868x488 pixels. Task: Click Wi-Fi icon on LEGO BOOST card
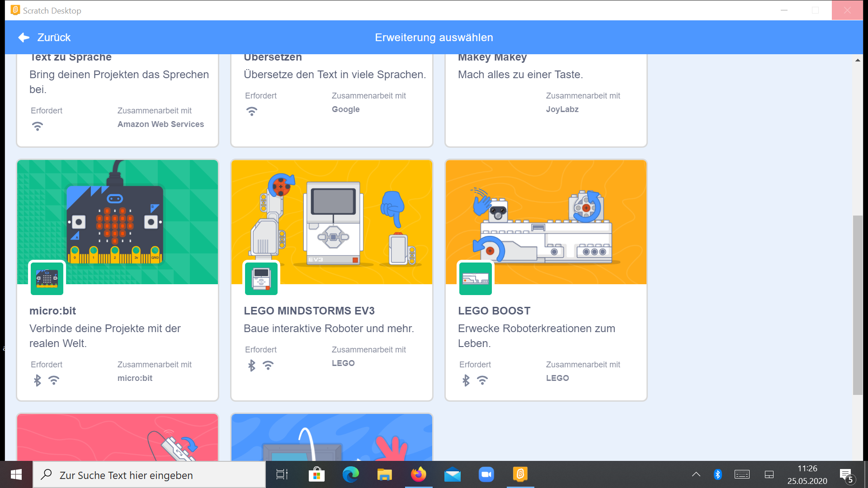point(482,380)
